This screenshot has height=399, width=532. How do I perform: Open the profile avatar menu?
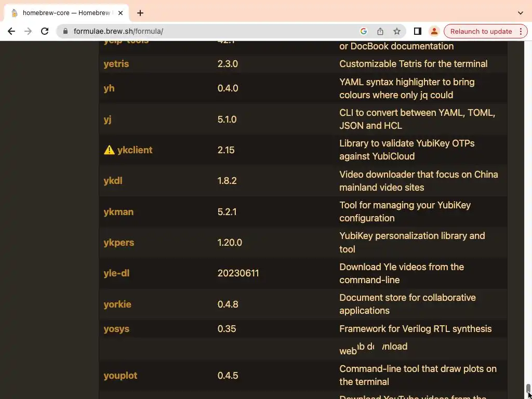click(x=434, y=31)
